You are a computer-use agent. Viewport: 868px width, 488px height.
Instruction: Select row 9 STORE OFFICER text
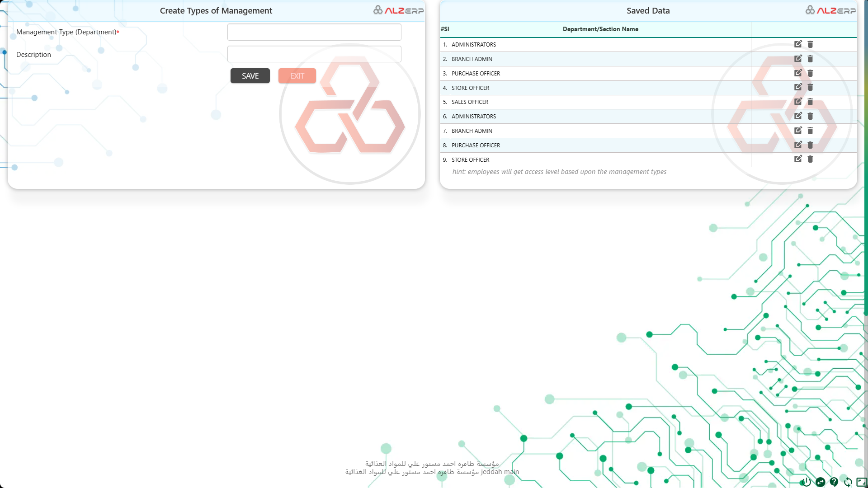click(x=471, y=160)
